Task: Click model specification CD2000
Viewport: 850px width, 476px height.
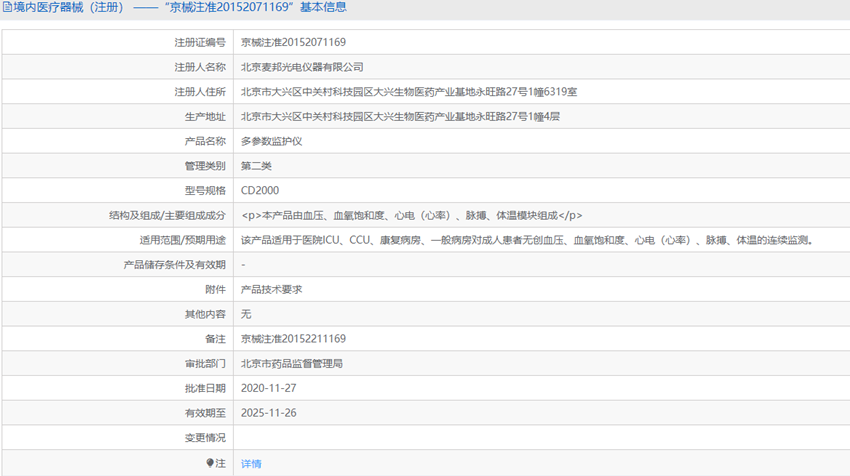Action: [260, 191]
